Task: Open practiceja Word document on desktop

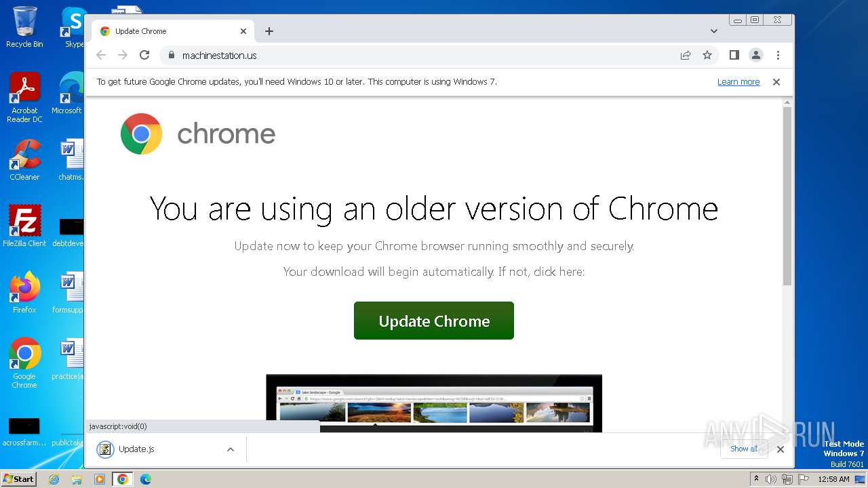Action: coord(68,359)
